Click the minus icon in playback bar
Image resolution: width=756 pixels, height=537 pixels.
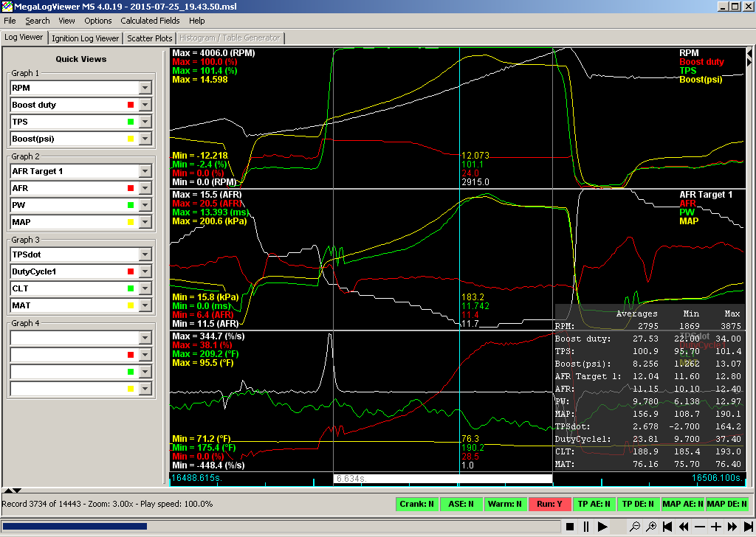click(x=699, y=527)
